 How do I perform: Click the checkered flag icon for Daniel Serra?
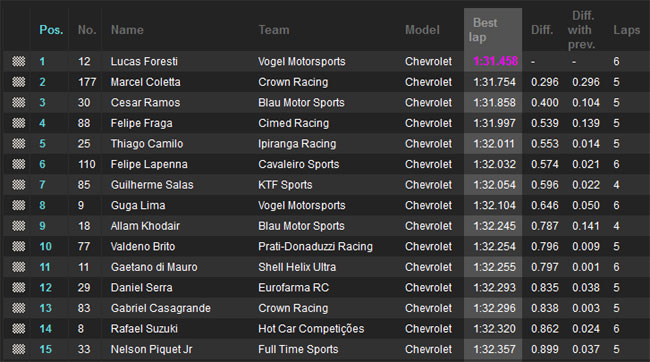point(18,287)
